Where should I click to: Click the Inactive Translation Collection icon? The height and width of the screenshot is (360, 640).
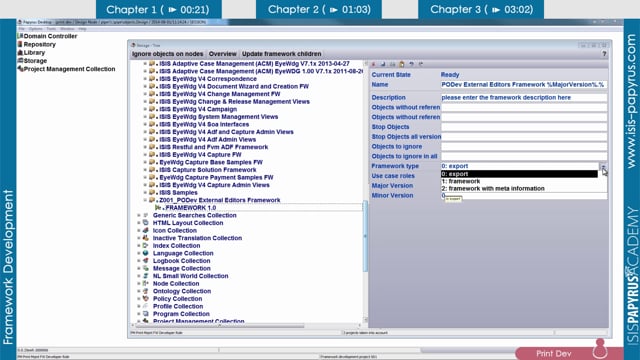pyautogui.click(x=146, y=238)
